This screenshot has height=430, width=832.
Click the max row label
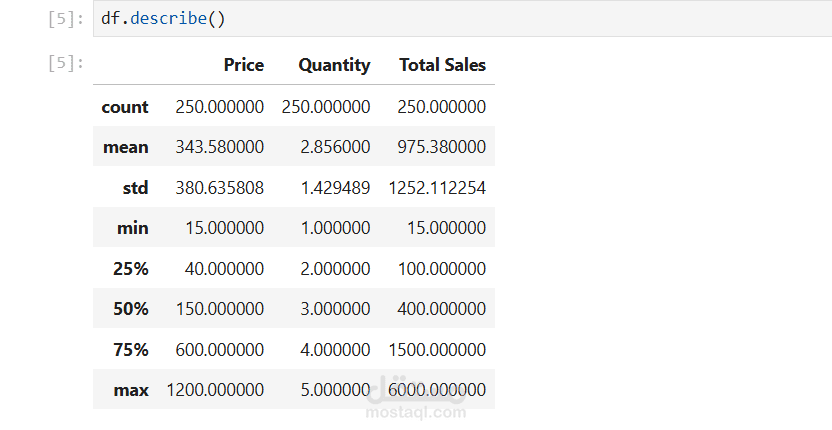tap(132, 390)
